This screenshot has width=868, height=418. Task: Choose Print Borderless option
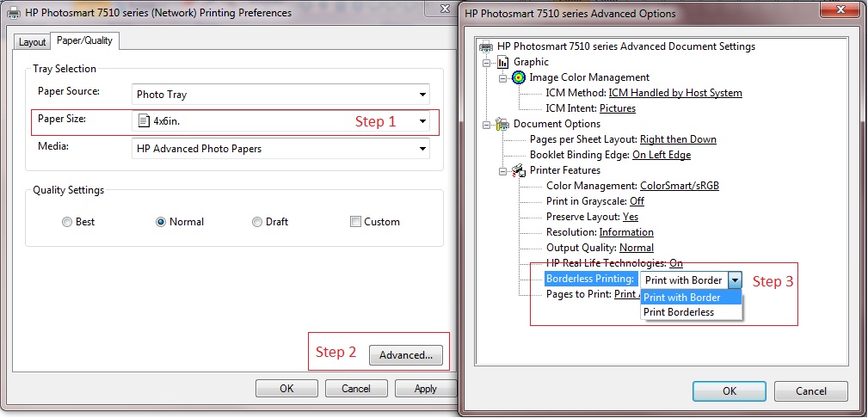pos(692,312)
